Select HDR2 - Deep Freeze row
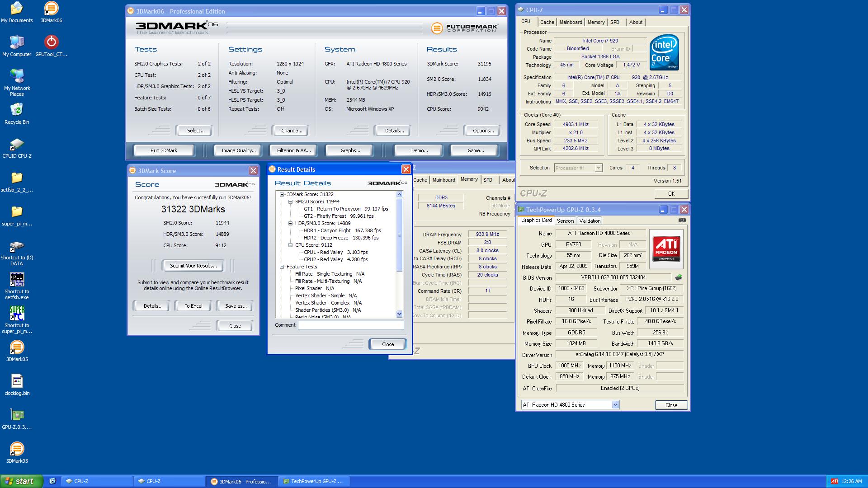 click(x=341, y=238)
